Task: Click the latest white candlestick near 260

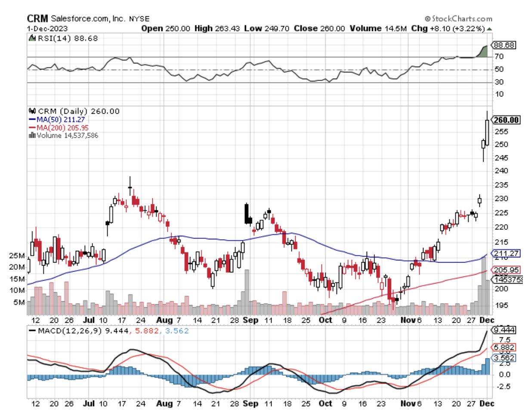Action: (x=487, y=132)
